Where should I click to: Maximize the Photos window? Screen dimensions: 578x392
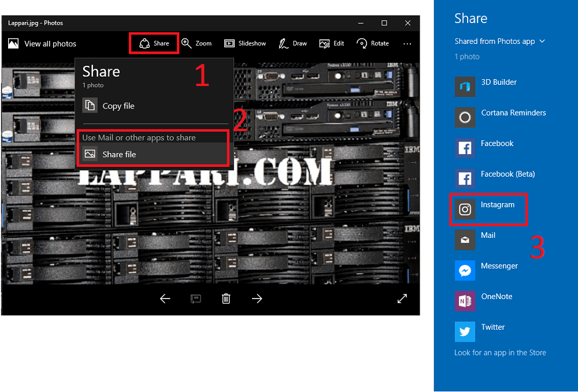(384, 23)
